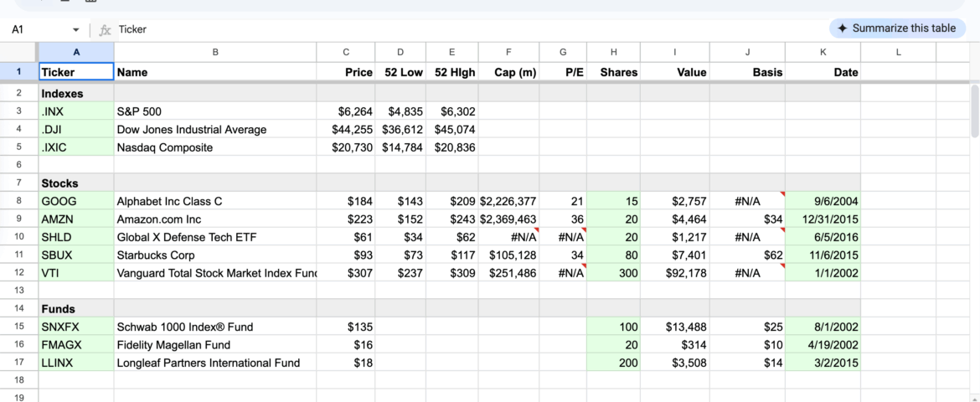Click the Summarize this table button
980x402 pixels.
pos(897,28)
